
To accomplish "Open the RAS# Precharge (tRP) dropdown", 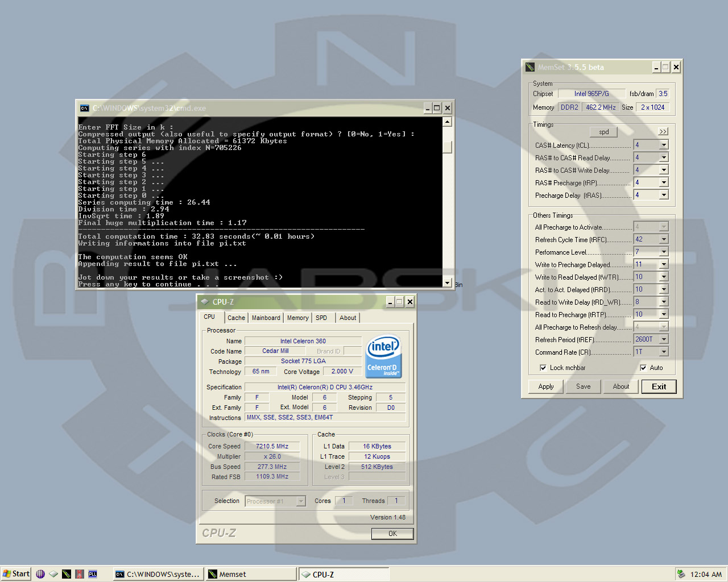I will coord(664,182).
